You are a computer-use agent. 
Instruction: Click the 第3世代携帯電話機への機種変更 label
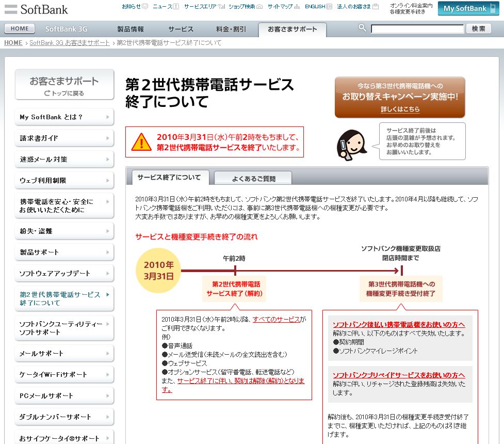tap(401, 289)
